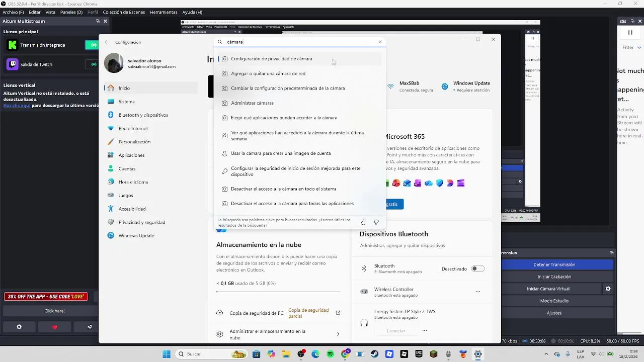
Task: Click the 30% OFF THE APP promo banner
Action: (46, 297)
